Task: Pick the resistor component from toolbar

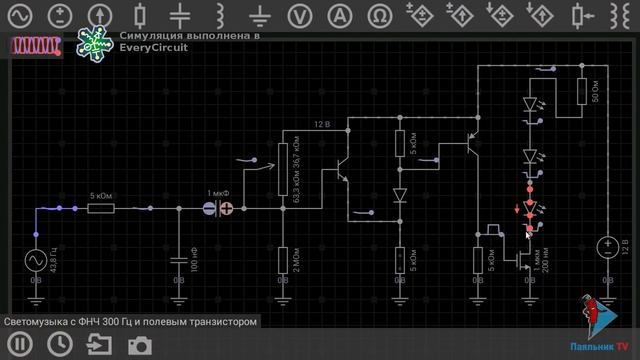Action: [x=140, y=16]
